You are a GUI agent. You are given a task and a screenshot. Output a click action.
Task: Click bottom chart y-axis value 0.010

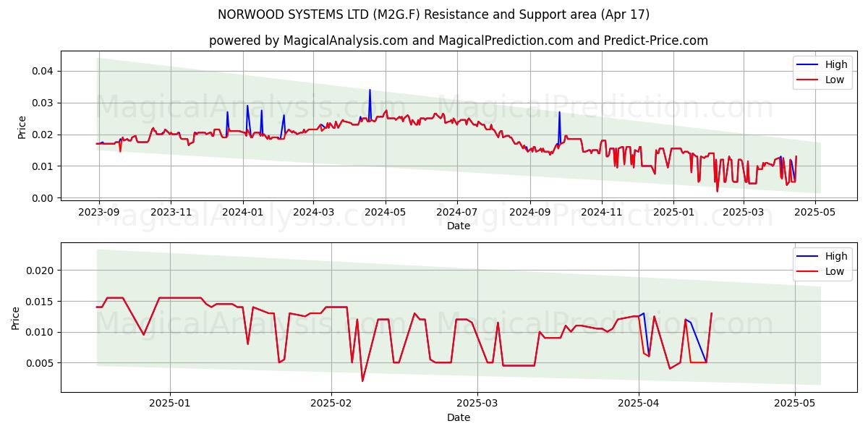pyautogui.click(x=40, y=332)
